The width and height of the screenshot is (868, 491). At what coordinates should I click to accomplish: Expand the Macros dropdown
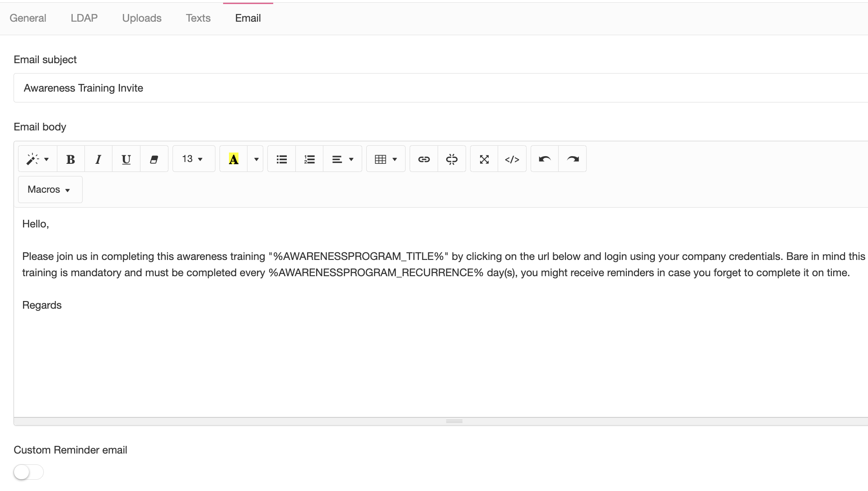click(x=50, y=190)
